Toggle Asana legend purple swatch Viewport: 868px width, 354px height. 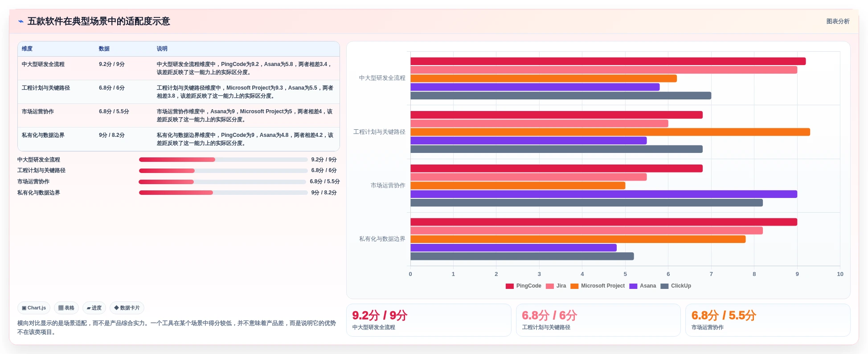[x=633, y=286]
